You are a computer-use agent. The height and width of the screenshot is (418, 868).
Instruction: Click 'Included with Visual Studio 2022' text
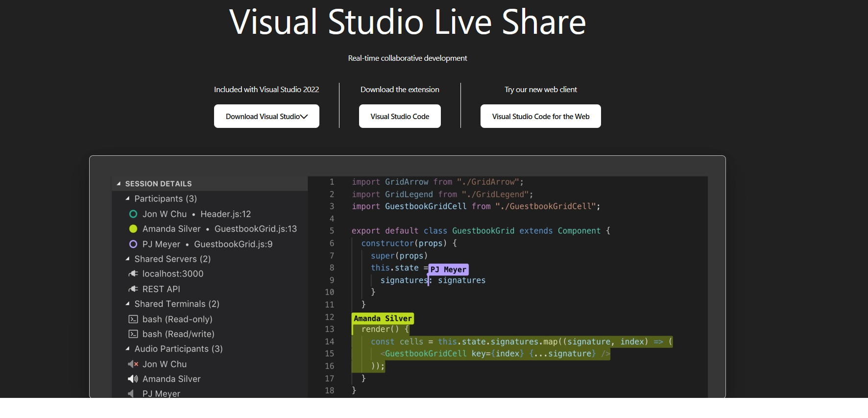[x=266, y=89]
